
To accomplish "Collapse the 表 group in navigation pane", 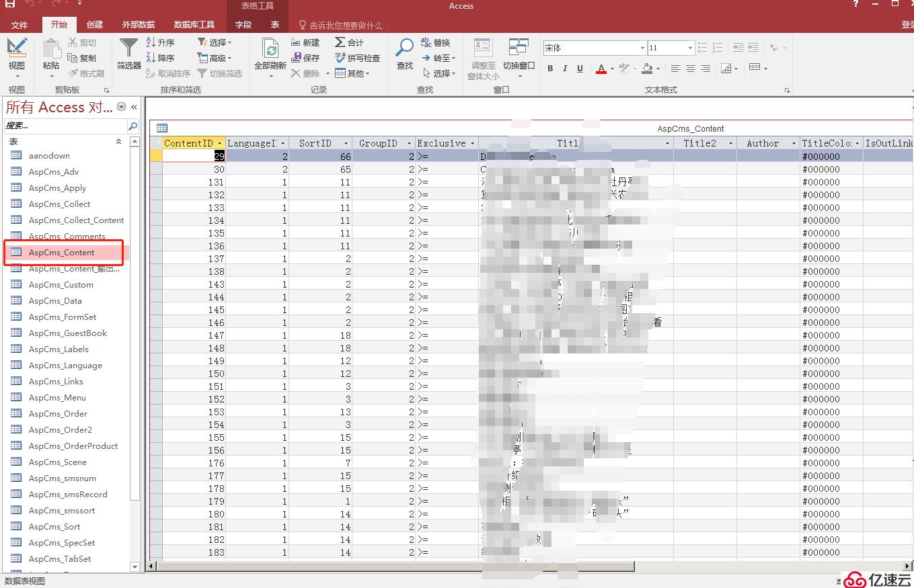I will [x=119, y=142].
